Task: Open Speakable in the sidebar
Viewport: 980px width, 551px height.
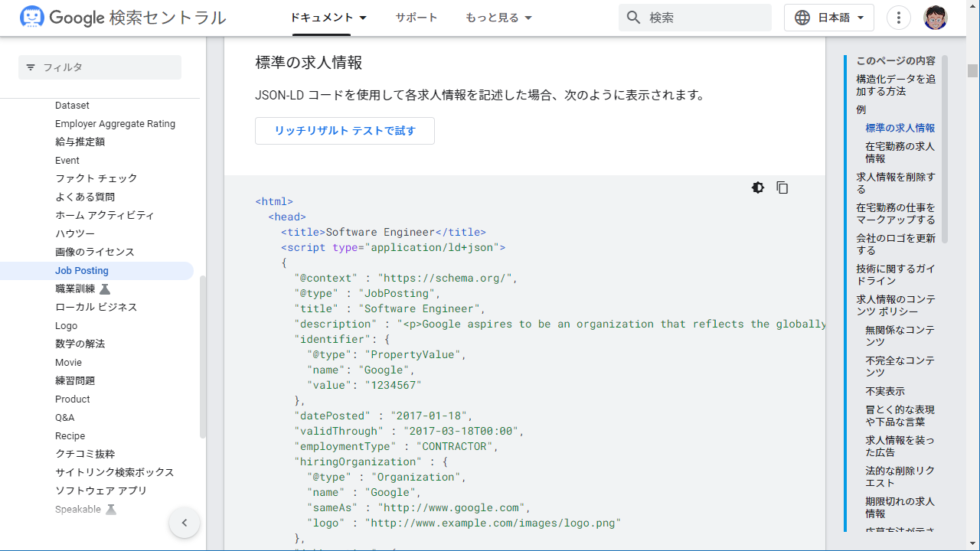Action: tap(78, 509)
